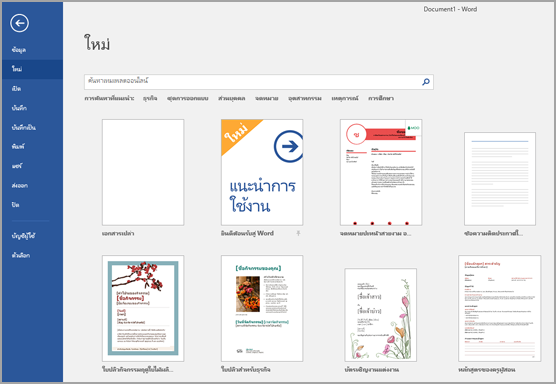The image size is (556, 384).
Task: Open ตัวเลือก (Options) in the sidebar
Action: pos(21,255)
